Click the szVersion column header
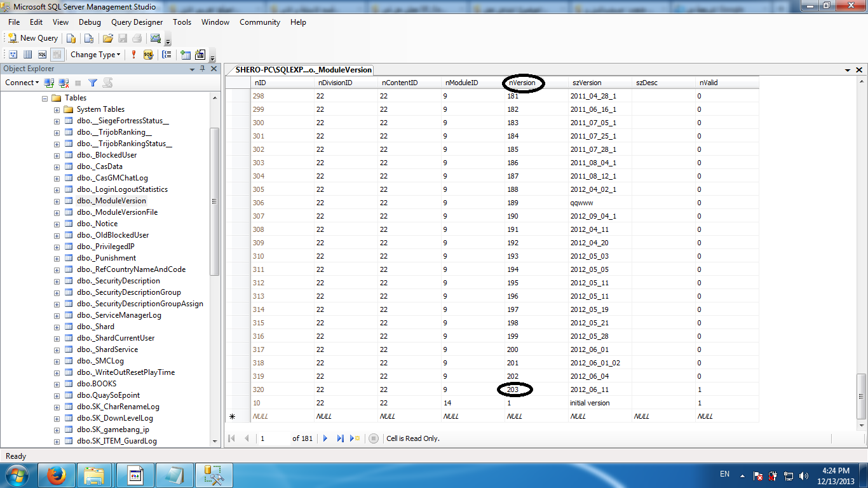Viewport: 868px width, 488px height. click(x=600, y=83)
